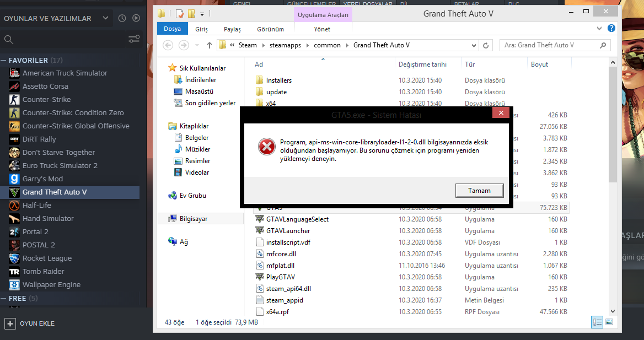Click properties icon in Explorer title bar
The width and height of the screenshot is (644, 340).
180,14
